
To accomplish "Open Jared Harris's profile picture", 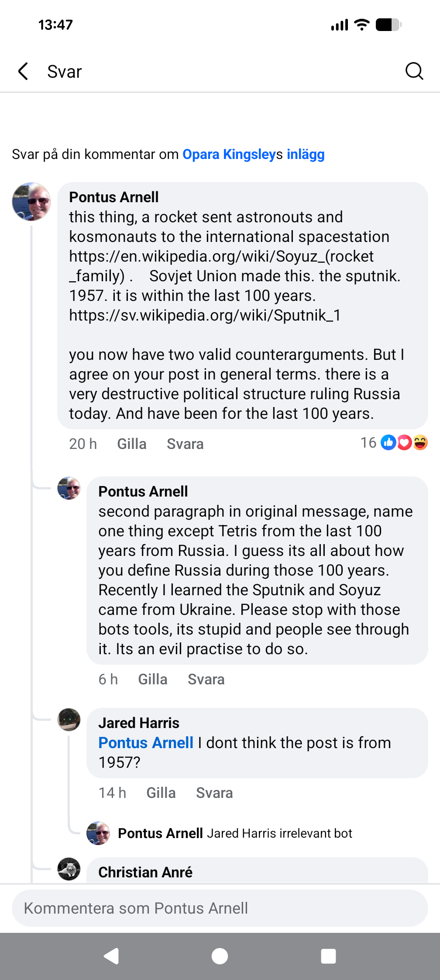I will coord(69,719).
